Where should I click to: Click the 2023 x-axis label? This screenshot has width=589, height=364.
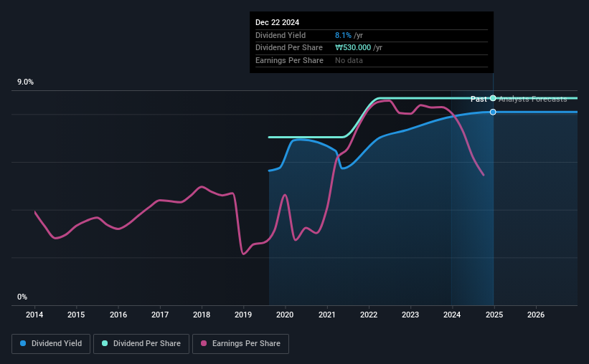click(x=410, y=315)
